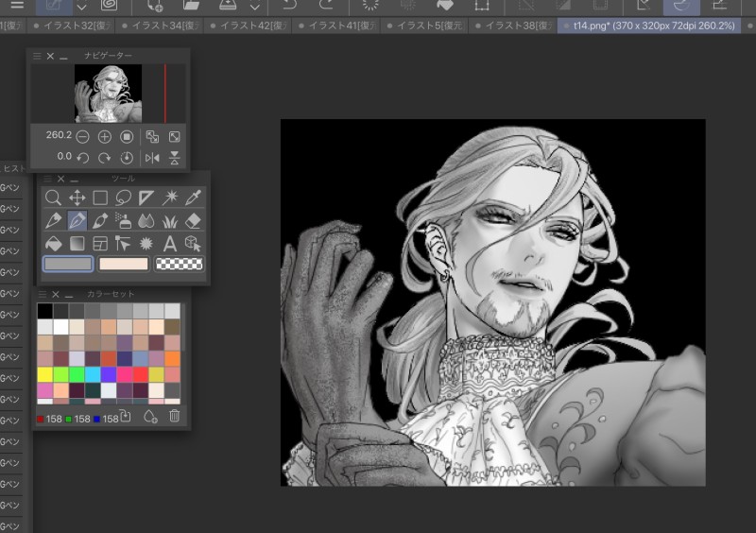Screen dimensions: 756x533
Task: Select the Text tool
Action: (x=170, y=244)
